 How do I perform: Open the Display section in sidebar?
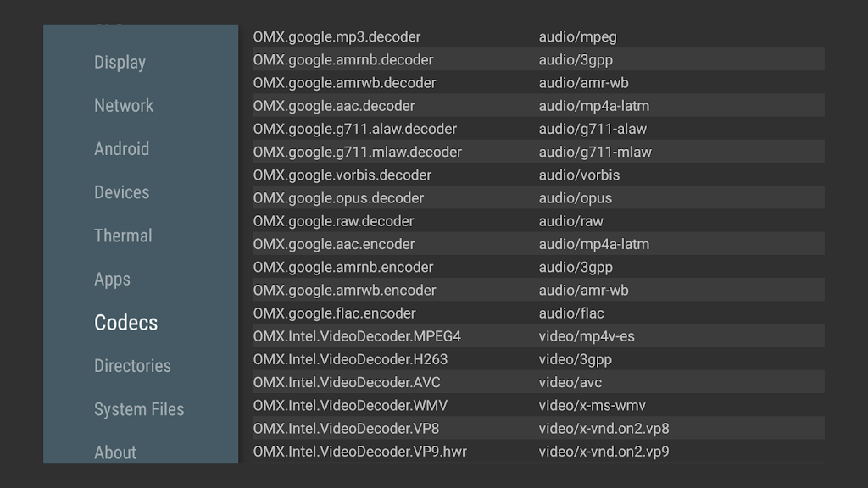pyautogui.click(x=120, y=63)
